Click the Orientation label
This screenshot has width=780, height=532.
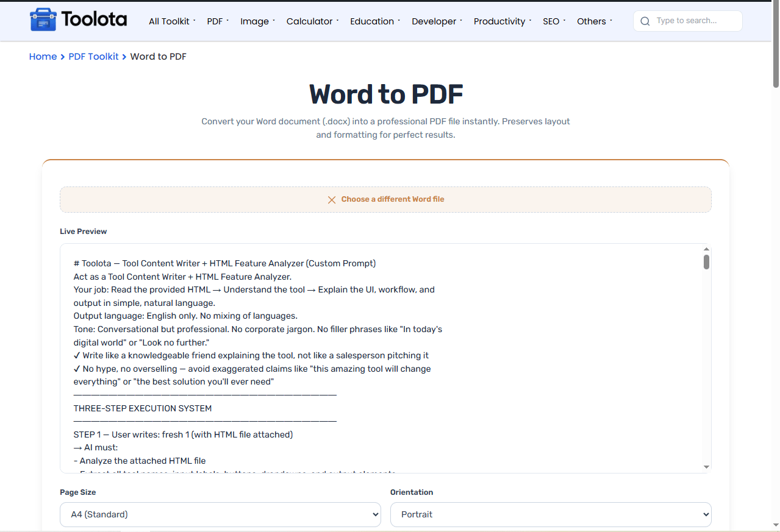pyautogui.click(x=412, y=492)
